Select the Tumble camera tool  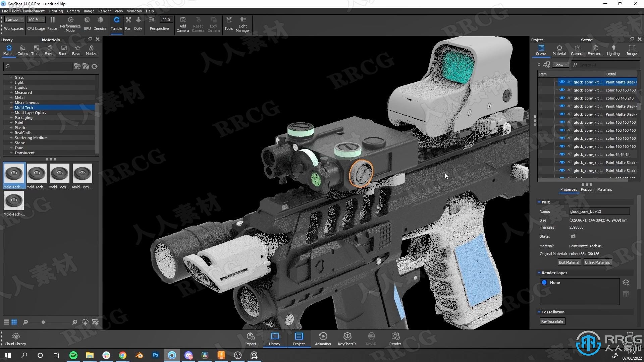(x=116, y=23)
